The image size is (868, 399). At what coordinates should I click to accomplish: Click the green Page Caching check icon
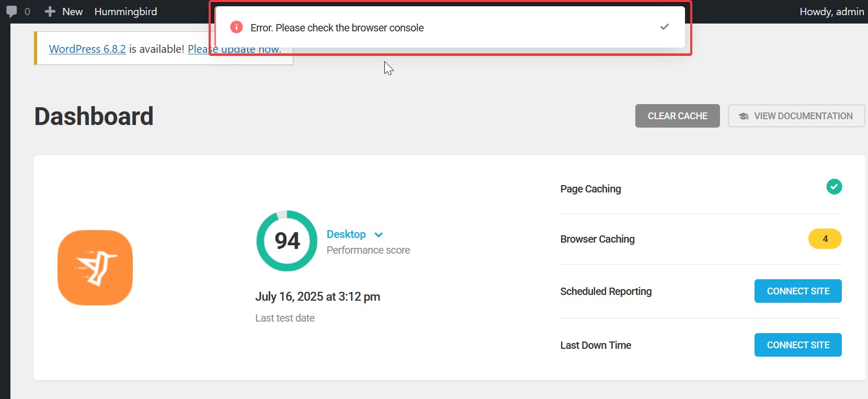click(833, 187)
